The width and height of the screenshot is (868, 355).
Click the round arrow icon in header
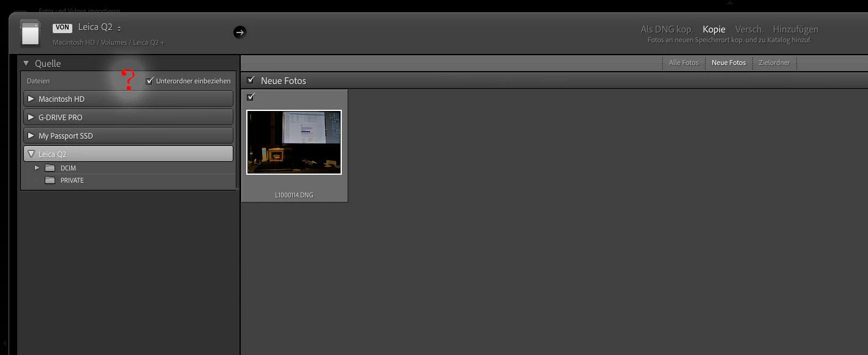[x=240, y=32]
